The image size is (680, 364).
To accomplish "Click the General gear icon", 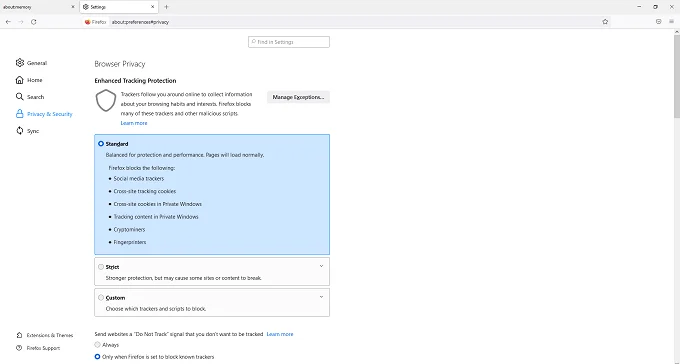I will (x=20, y=63).
